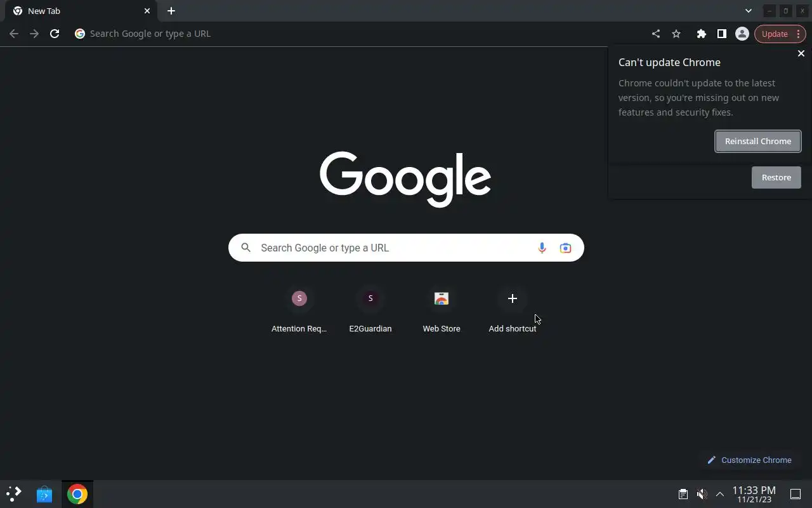
Task: Reload the current page
Action: (55, 34)
